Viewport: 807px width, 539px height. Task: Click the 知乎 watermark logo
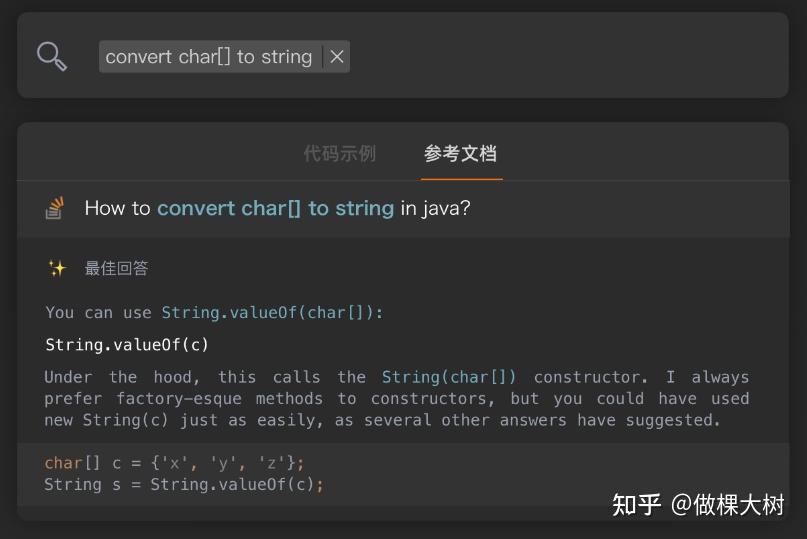click(637, 505)
